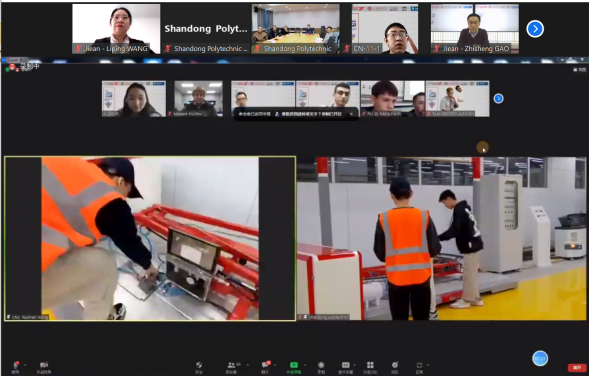Viewport: 589px width, 376px height.
Task: Mute the microphone in the bottom toolbar
Action: tap(15, 365)
